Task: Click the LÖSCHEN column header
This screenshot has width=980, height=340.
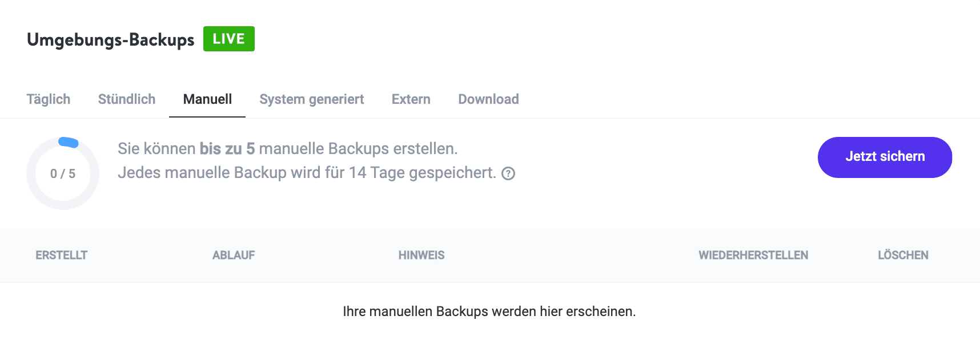Action: [903, 255]
